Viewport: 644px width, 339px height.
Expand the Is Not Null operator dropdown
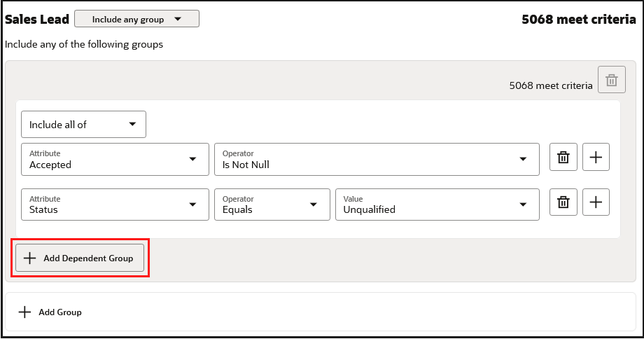click(x=377, y=160)
